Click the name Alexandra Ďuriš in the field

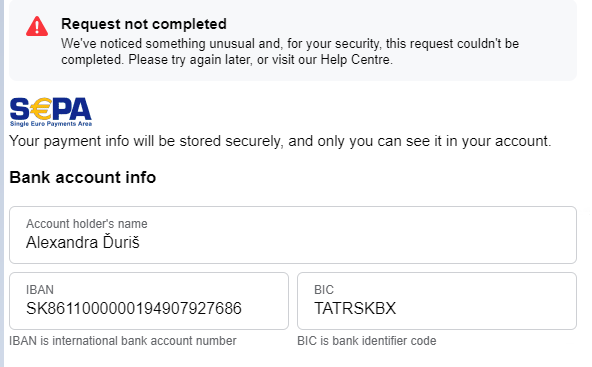tap(83, 242)
